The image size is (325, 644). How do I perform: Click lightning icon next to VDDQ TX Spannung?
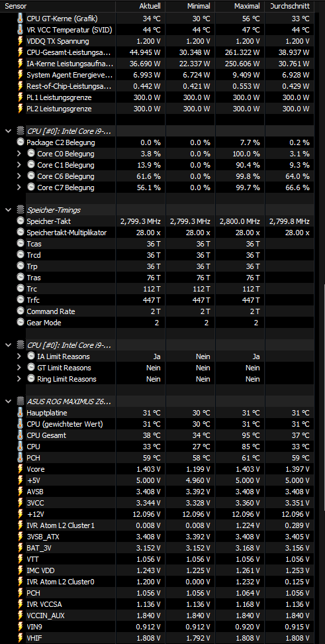[x=21, y=40]
